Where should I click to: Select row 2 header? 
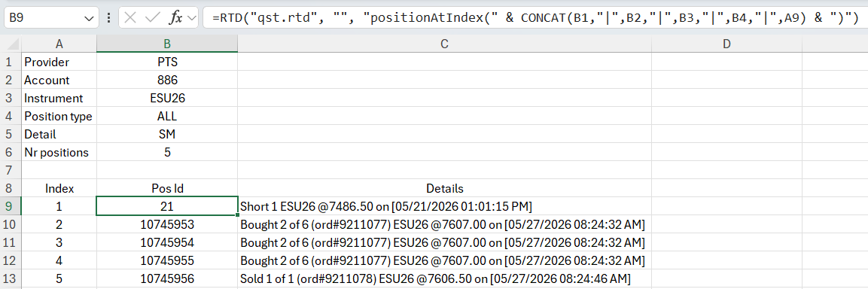(x=11, y=80)
